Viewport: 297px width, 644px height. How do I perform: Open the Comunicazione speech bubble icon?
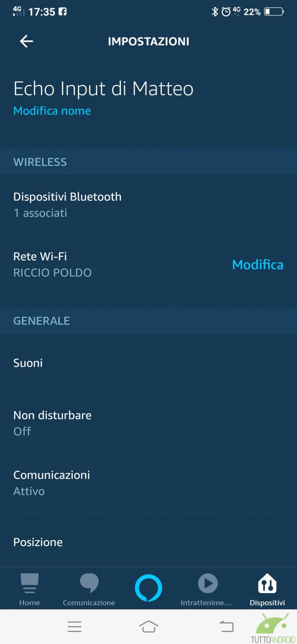89,584
